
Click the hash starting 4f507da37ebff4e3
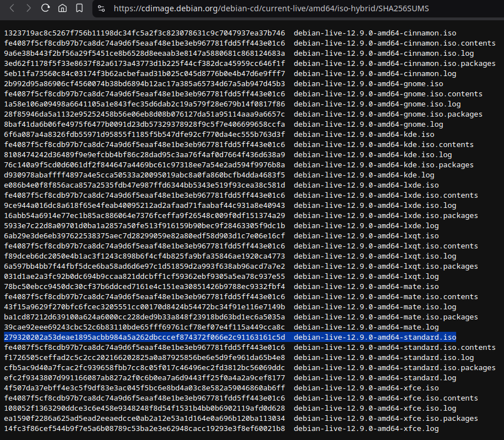point(144,388)
